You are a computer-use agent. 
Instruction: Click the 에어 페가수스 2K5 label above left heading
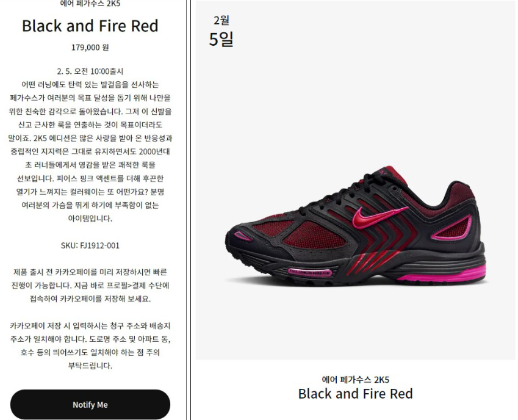90,4
